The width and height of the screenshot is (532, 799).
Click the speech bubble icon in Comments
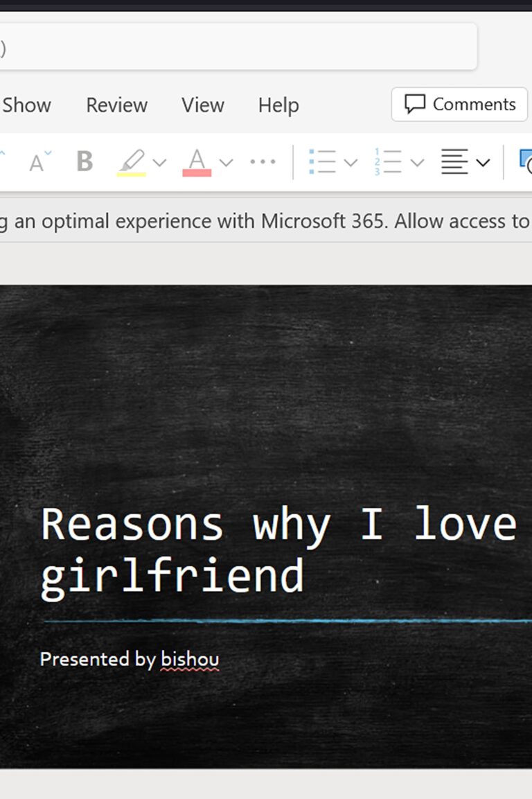click(x=415, y=105)
